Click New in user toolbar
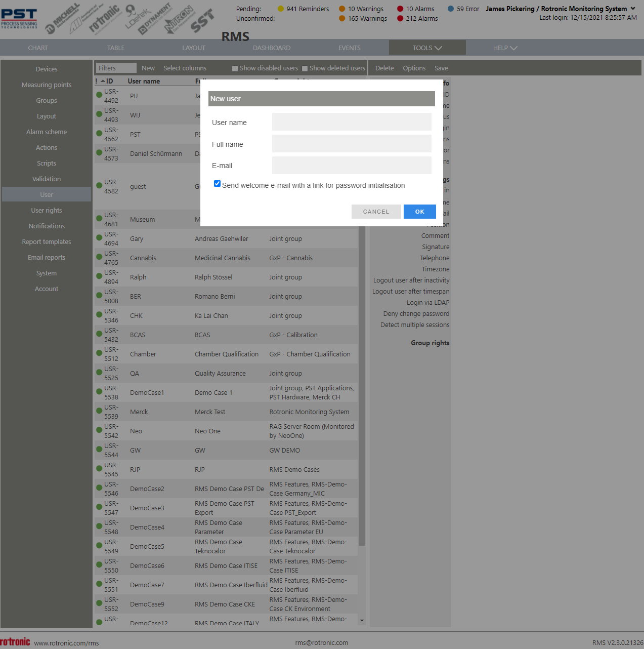Viewport: 644px width, 649px height. click(x=148, y=68)
